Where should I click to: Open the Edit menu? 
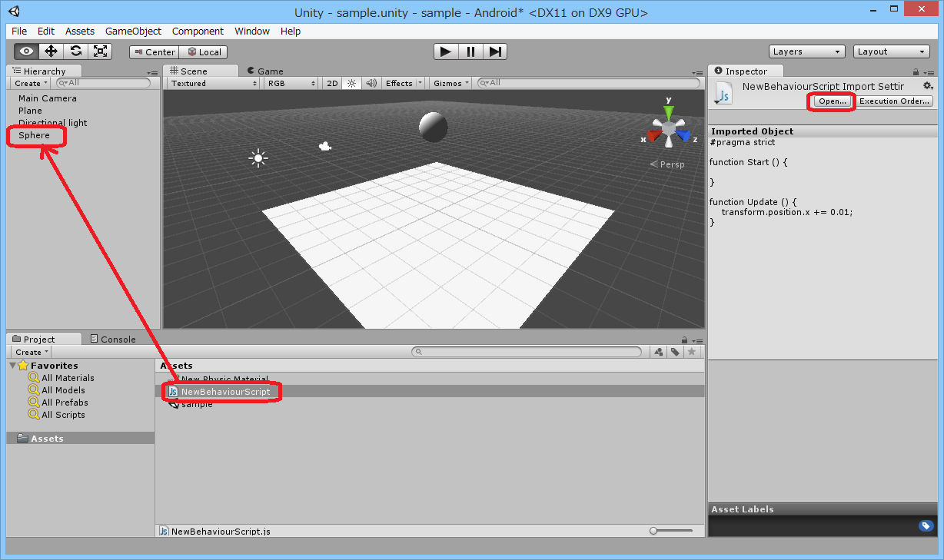[46, 31]
